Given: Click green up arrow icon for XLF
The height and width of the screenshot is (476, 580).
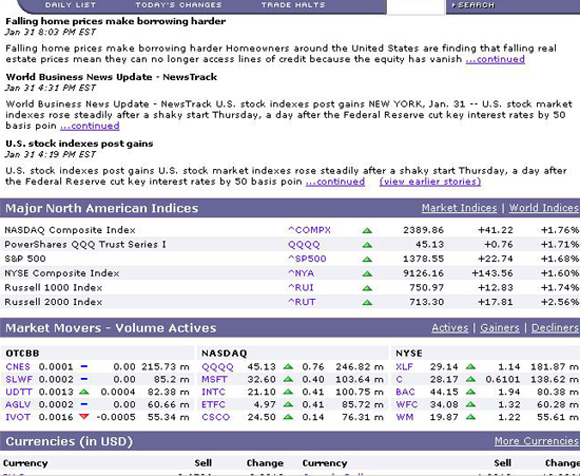Looking at the screenshot, I should pyautogui.click(x=471, y=367).
